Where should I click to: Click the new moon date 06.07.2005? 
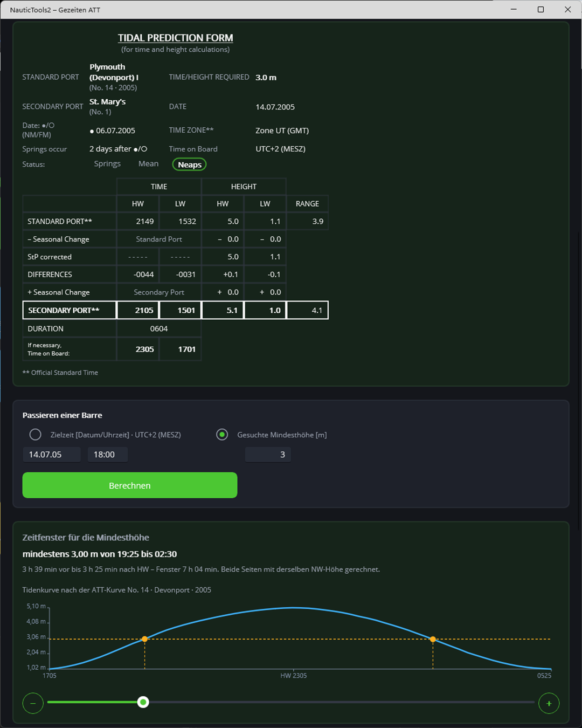point(112,131)
